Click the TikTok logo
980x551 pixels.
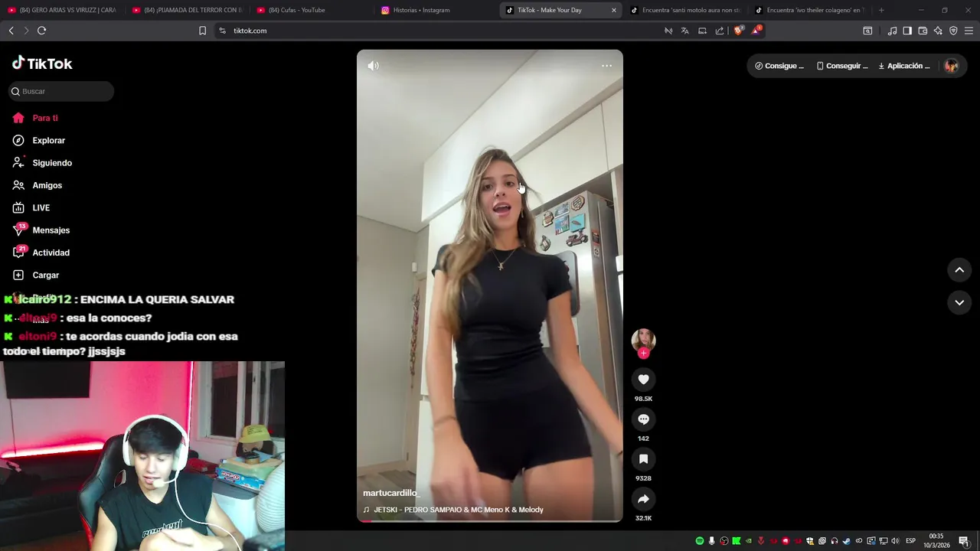point(42,64)
